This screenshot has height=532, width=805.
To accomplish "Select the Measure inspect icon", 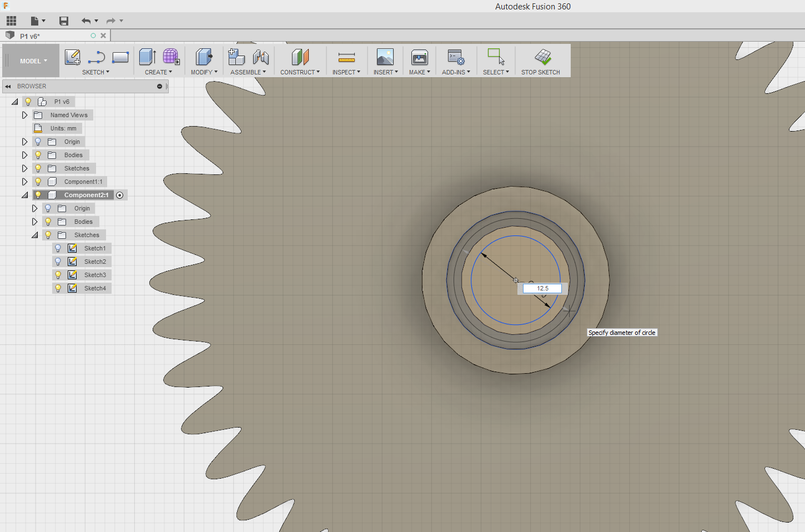I will 346,57.
